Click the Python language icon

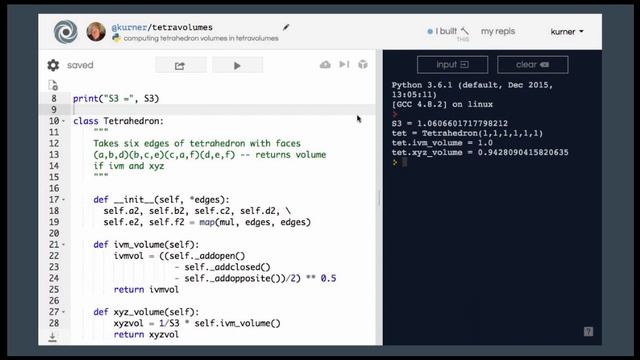pos(117,38)
